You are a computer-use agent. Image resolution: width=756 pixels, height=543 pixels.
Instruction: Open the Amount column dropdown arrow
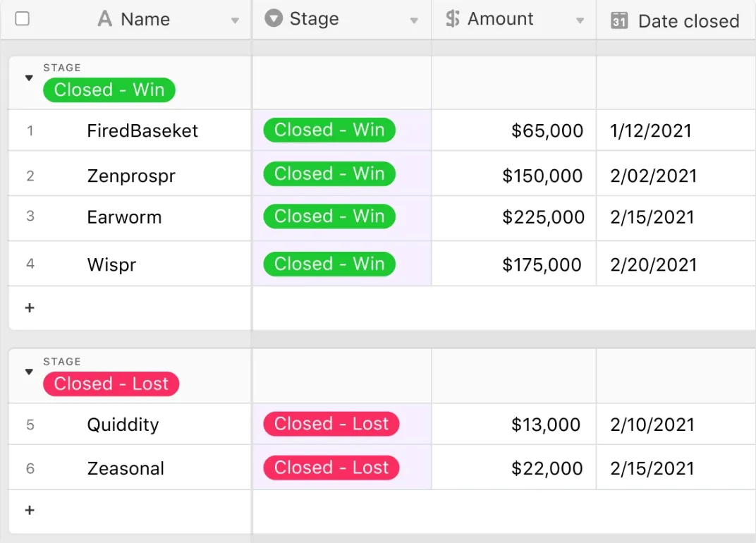pyautogui.click(x=580, y=20)
